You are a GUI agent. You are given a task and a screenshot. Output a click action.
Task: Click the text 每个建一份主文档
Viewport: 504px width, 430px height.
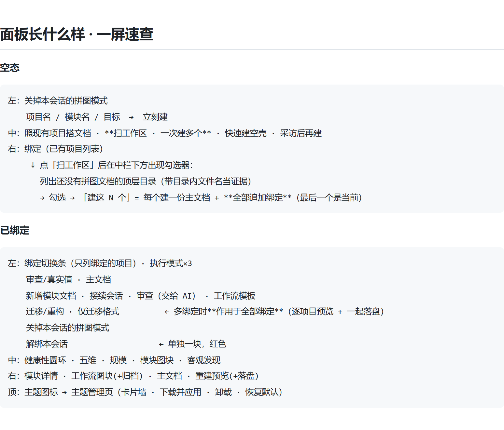[177, 197]
